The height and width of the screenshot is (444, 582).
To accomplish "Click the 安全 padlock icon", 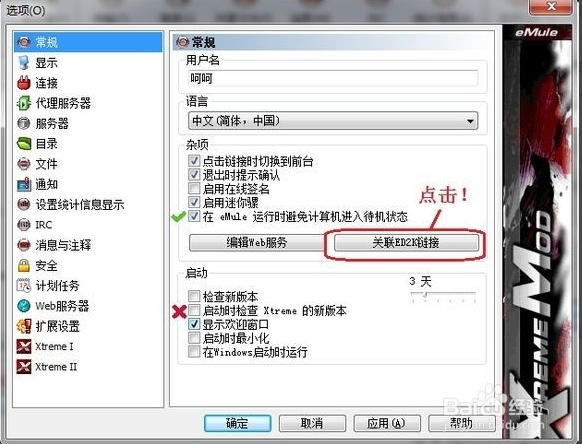I will coord(24,265).
